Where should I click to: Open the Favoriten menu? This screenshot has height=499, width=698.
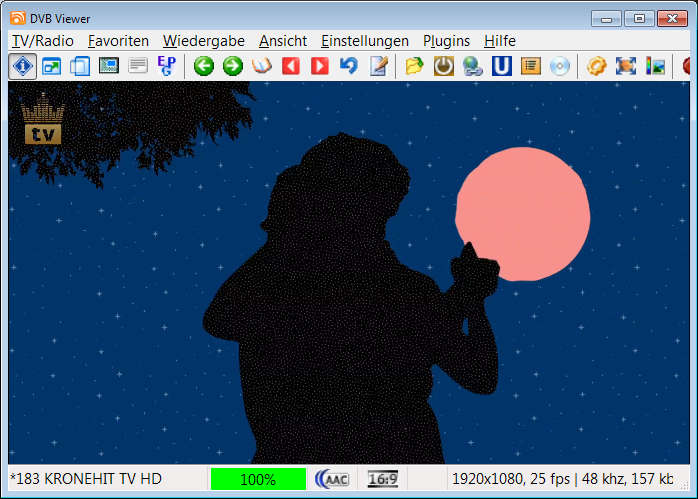coord(118,41)
